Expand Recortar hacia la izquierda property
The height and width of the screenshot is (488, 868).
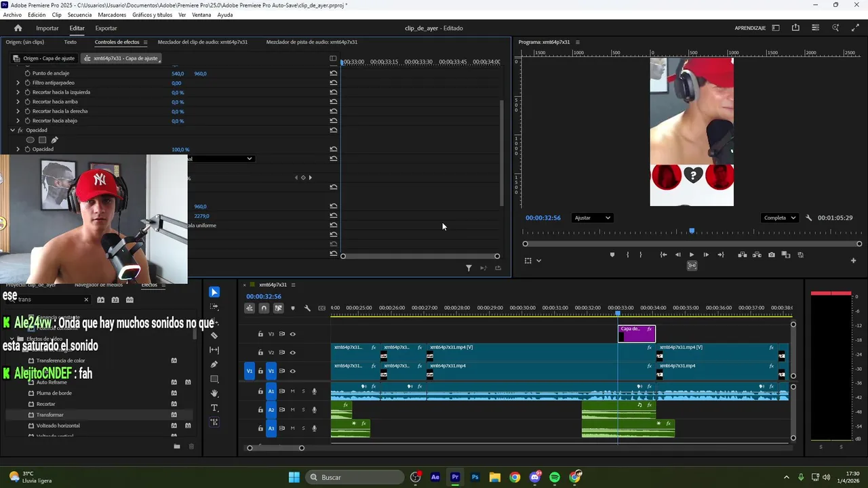(x=18, y=92)
